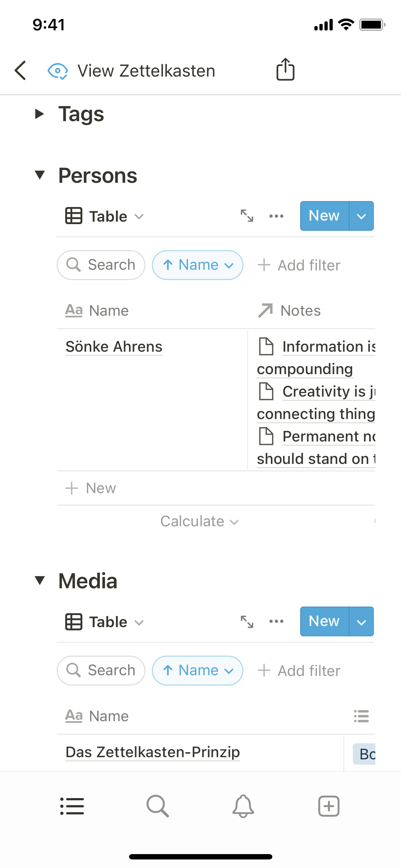This screenshot has height=868, width=401.
Task: Open Calculate menu under Persons table
Action: (x=199, y=521)
